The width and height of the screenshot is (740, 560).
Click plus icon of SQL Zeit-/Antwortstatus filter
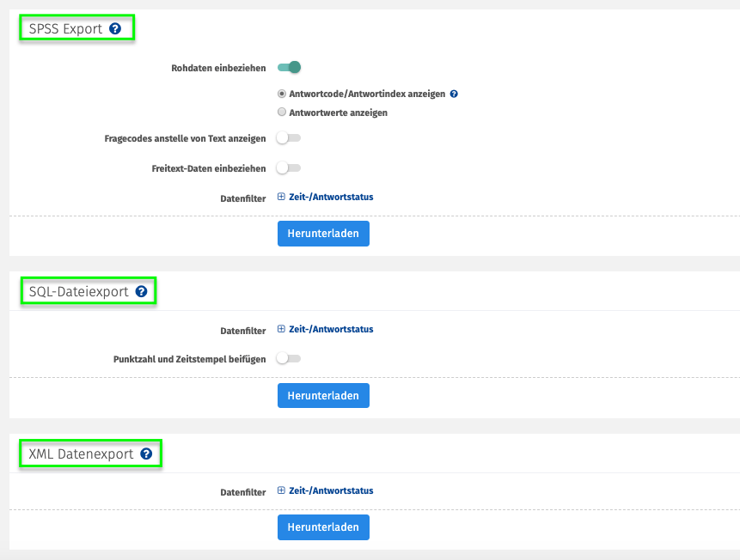click(281, 329)
